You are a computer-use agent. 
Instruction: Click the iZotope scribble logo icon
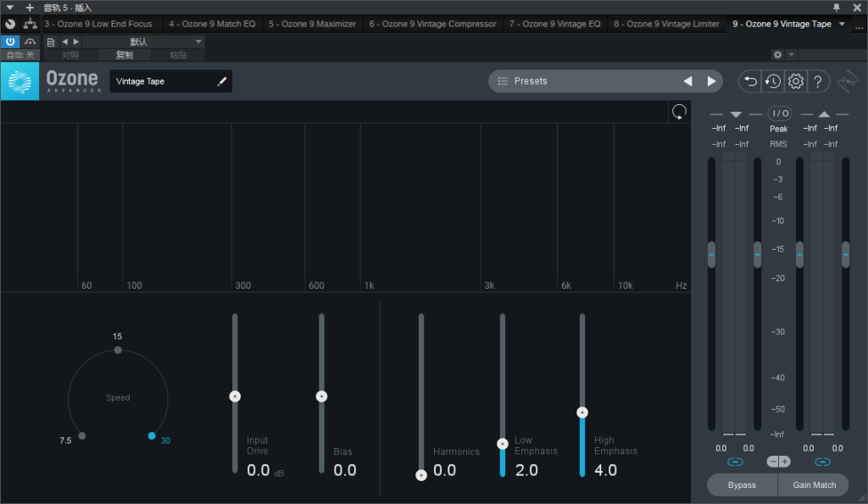(848, 82)
